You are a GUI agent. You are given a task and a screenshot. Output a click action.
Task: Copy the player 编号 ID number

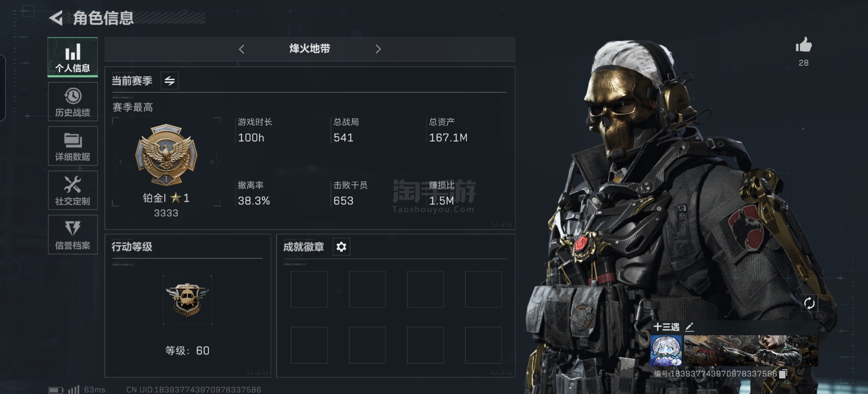(783, 373)
